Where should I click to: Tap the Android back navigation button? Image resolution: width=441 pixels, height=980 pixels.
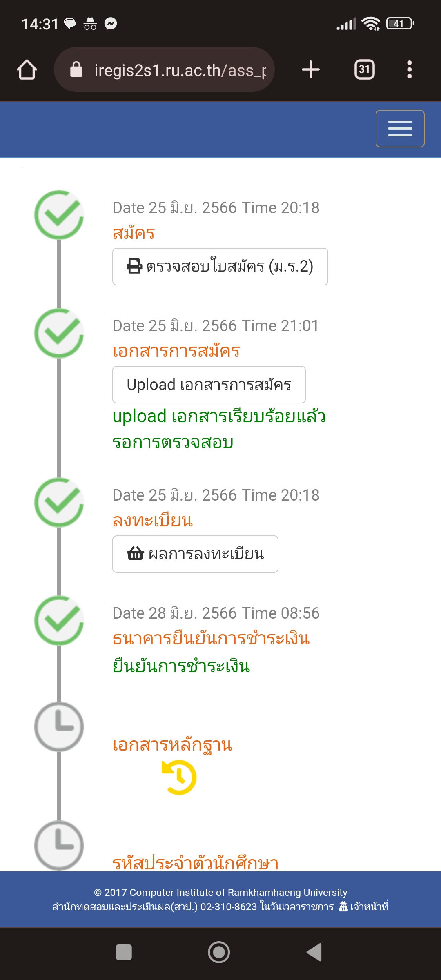click(314, 952)
